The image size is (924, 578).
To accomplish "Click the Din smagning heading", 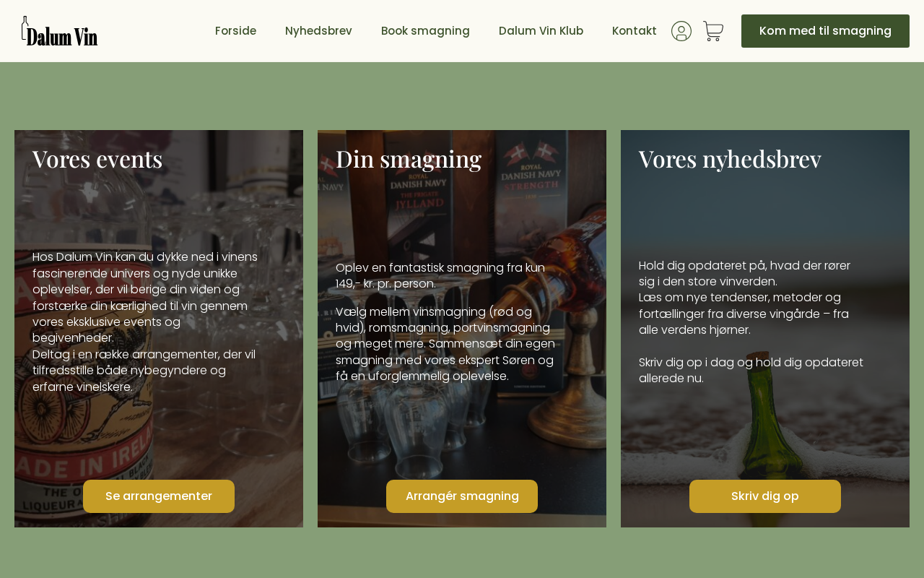I will click(409, 159).
